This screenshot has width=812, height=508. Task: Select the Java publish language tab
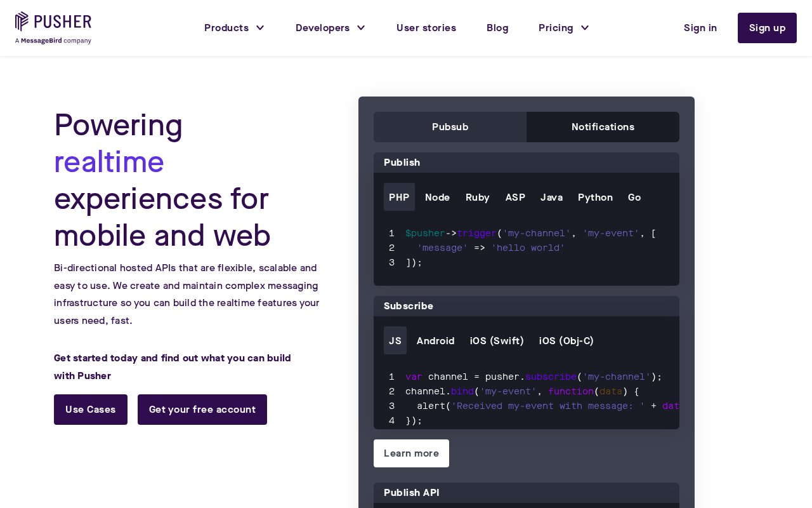click(x=551, y=197)
